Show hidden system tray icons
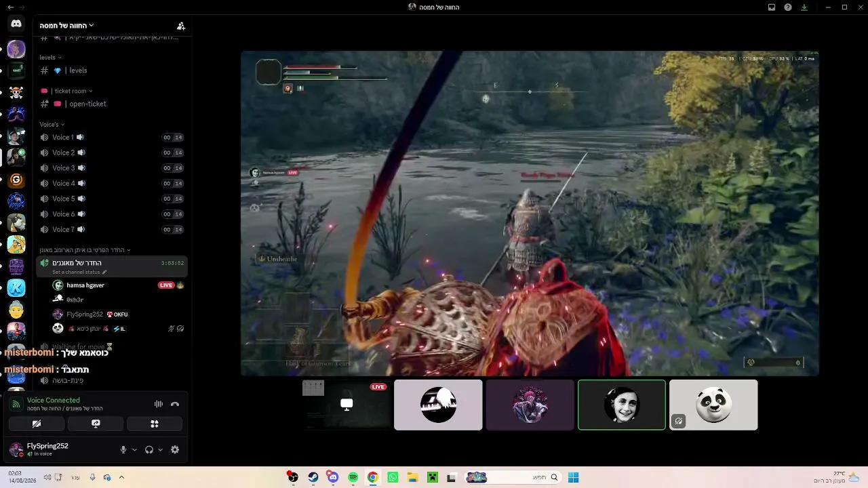The width and height of the screenshot is (868, 488). 121,477
